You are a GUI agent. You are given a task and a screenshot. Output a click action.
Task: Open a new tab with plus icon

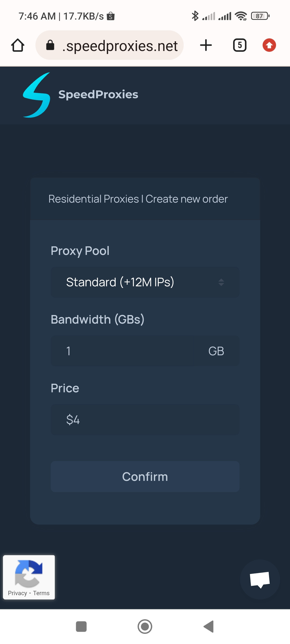206,45
